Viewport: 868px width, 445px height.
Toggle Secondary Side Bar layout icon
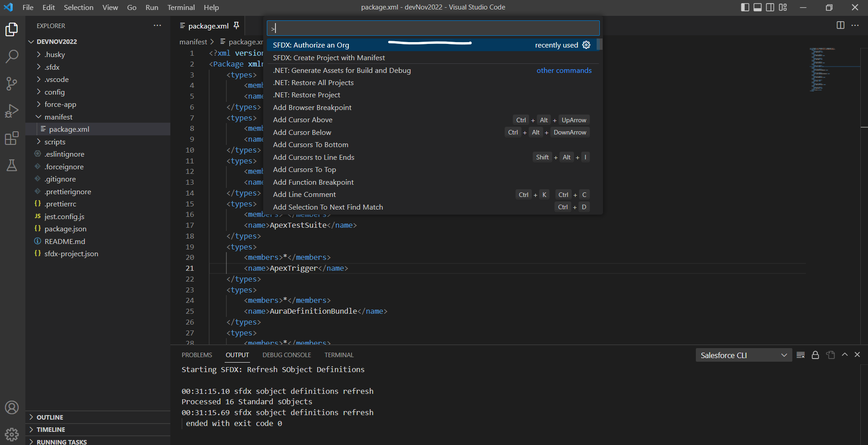(x=770, y=7)
